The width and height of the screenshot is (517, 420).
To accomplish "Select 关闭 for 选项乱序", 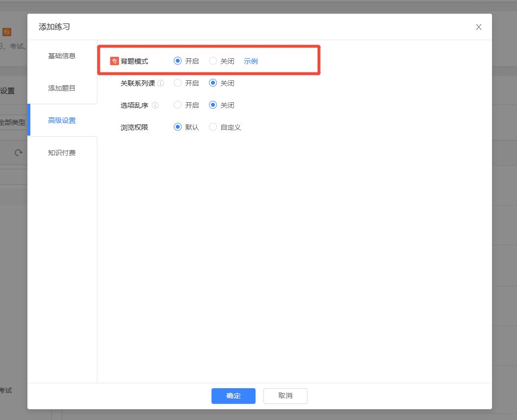I will point(213,105).
